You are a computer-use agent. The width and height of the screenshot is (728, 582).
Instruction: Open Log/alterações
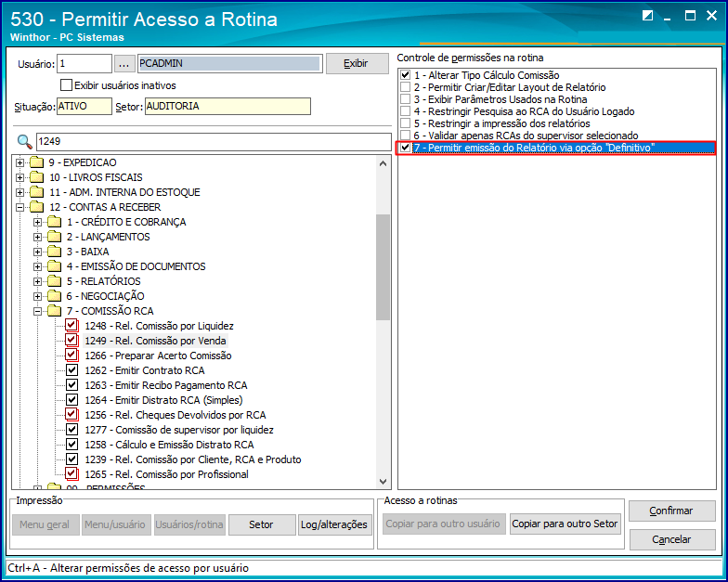334,525
